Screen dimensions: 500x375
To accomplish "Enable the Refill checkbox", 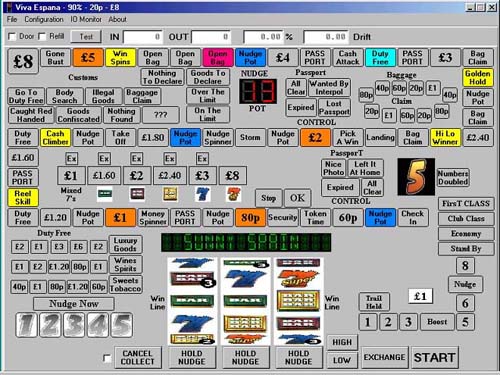I will 42,36.
